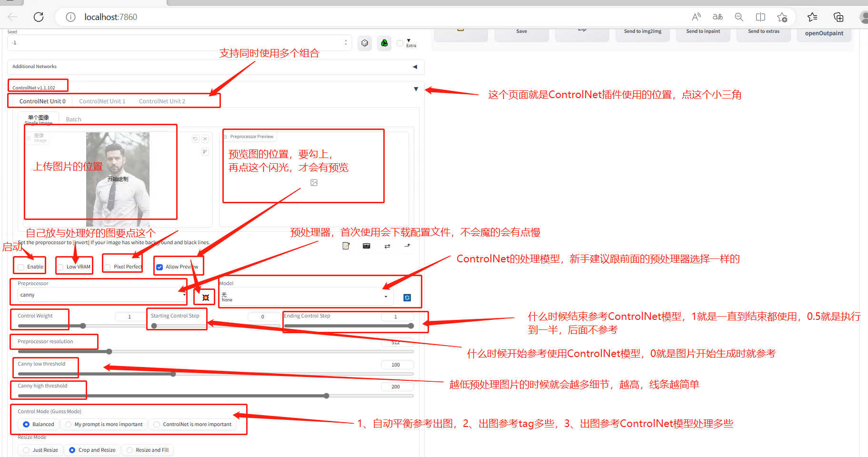Reload the page in the browser
The image size is (868, 457).
click(39, 17)
